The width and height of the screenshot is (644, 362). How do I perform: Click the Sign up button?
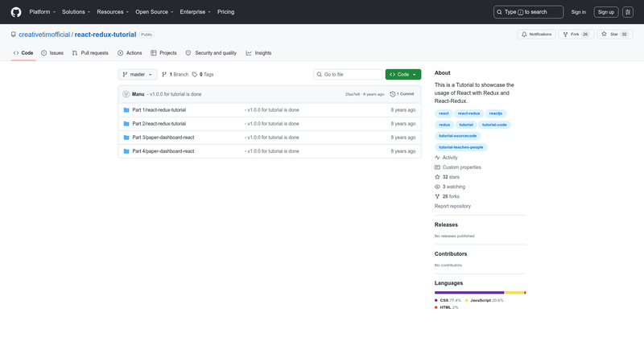point(606,12)
